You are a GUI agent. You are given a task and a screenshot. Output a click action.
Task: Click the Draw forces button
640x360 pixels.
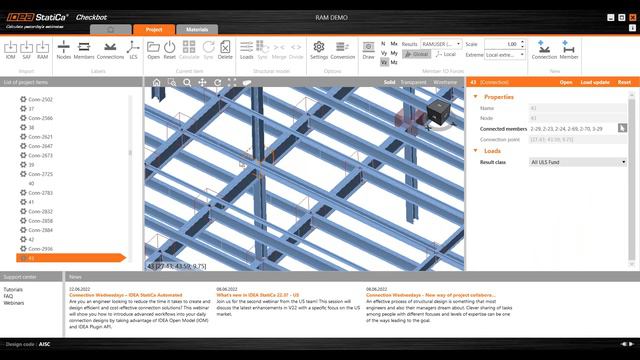(368, 50)
